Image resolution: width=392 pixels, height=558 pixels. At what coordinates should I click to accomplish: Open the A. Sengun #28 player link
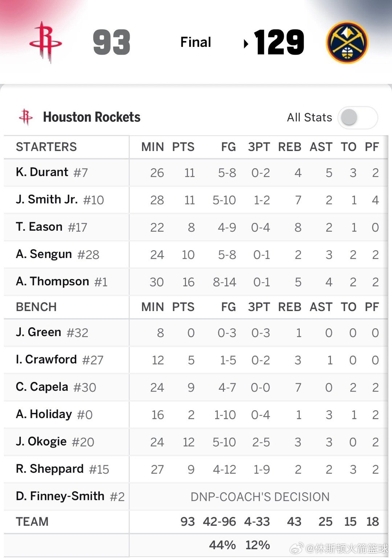point(57,254)
